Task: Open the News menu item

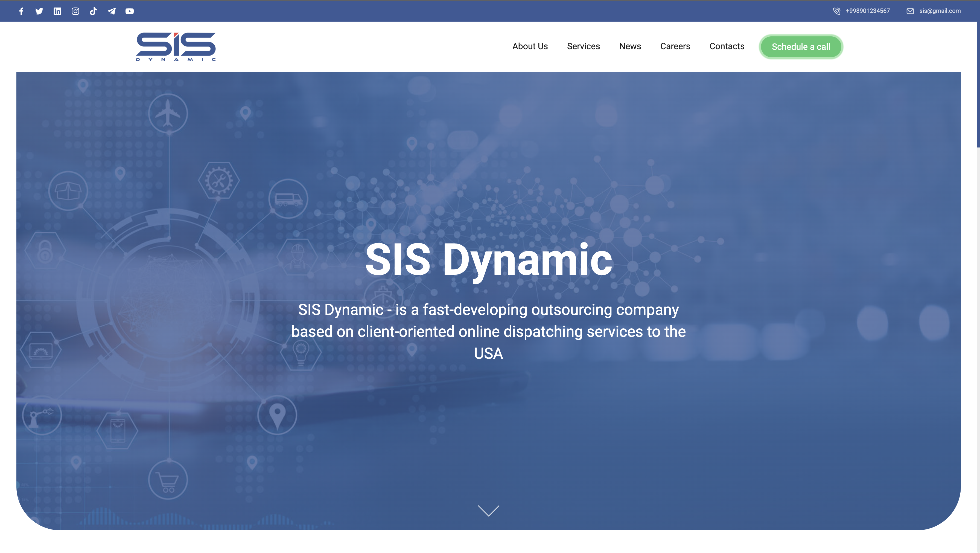Action: click(x=630, y=47)
